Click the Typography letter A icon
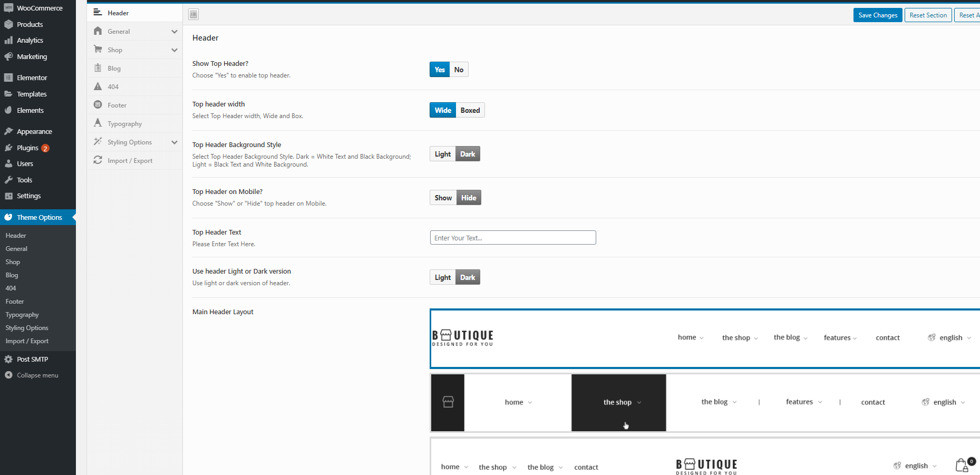This screenshot has height=475, width=980. (98, 123)
